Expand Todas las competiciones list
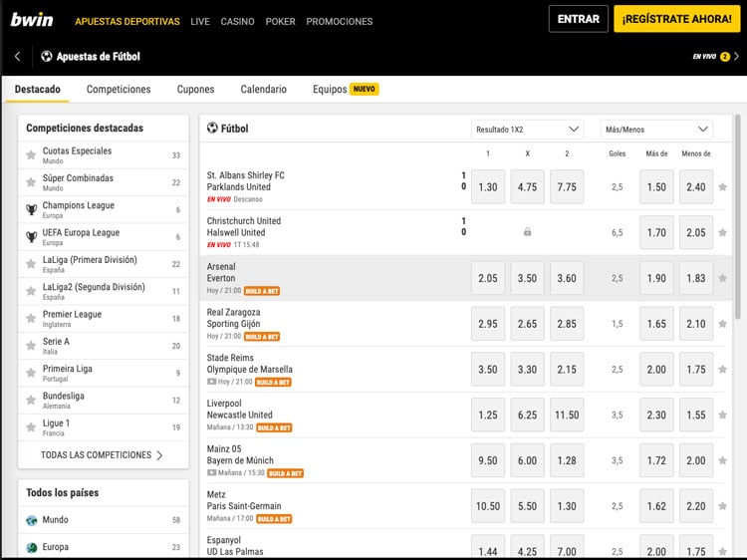Viewport: 747px width, 560px height. [x=103, y=455]
